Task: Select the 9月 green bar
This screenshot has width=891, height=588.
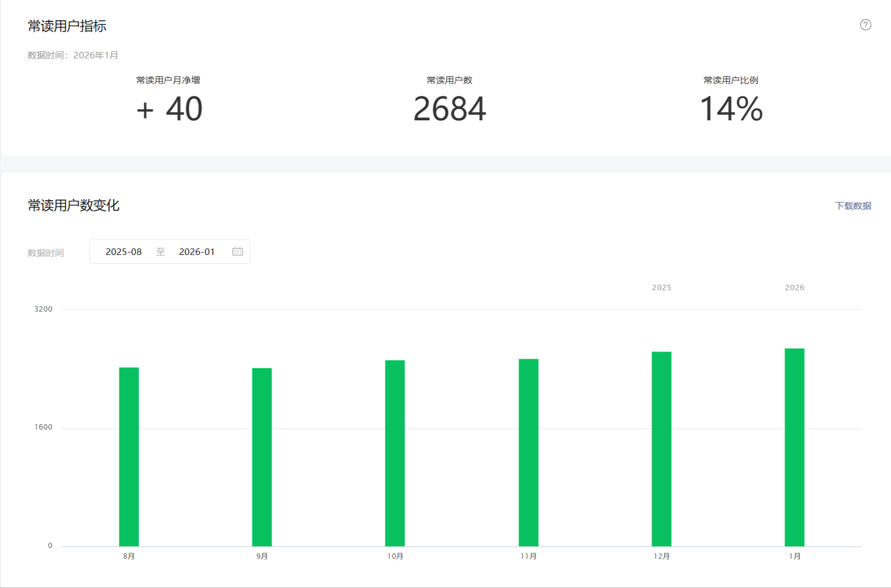Action: pyautogui.click(x=262, y=457)
